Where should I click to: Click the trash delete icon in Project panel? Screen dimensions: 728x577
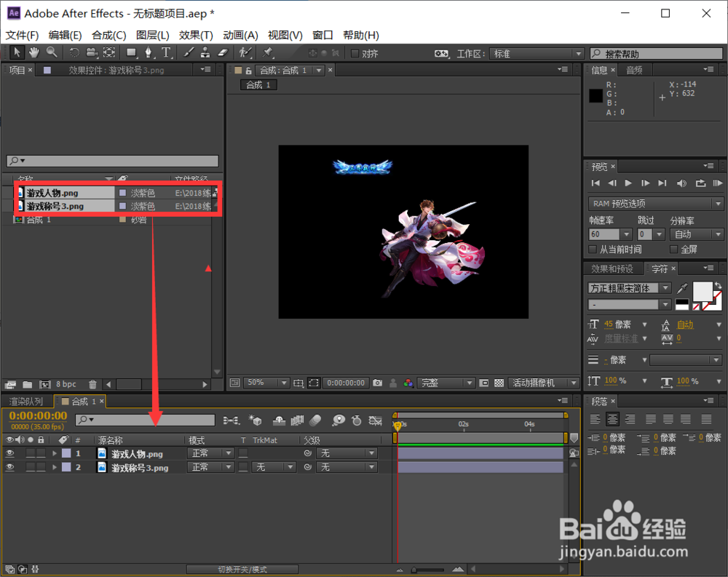pos(93,384)
